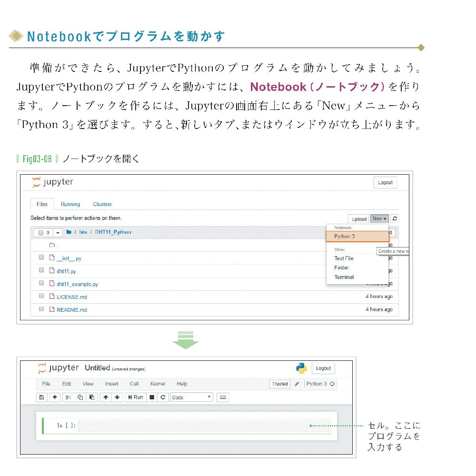The width and height of the screenshot is (476, 476).
Task: Check the box for __init__.py
Action: (41, 258)
